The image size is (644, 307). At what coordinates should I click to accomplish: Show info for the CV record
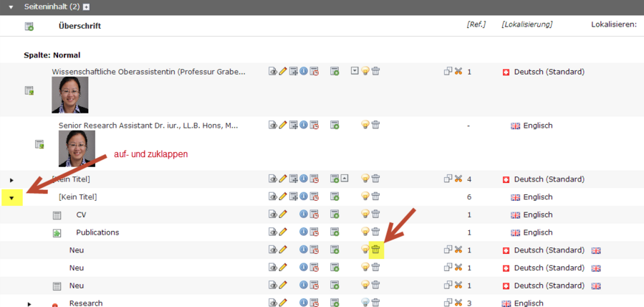pos(304,214)
